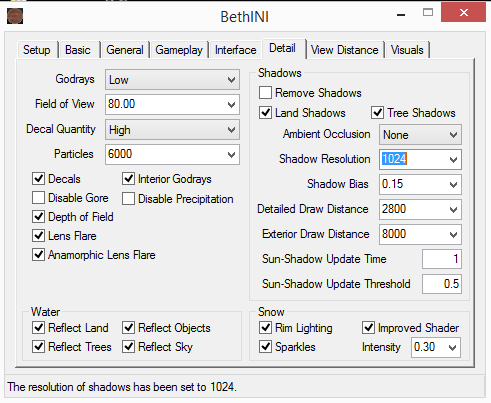Expand the Particles combo box
The image size is (491, 403).
pos(231,154)
